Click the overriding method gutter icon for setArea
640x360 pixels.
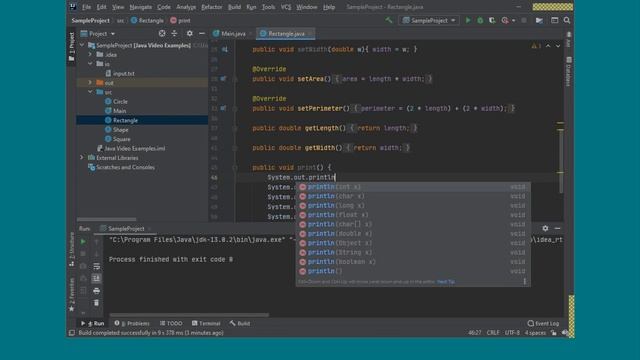[223, 78]
